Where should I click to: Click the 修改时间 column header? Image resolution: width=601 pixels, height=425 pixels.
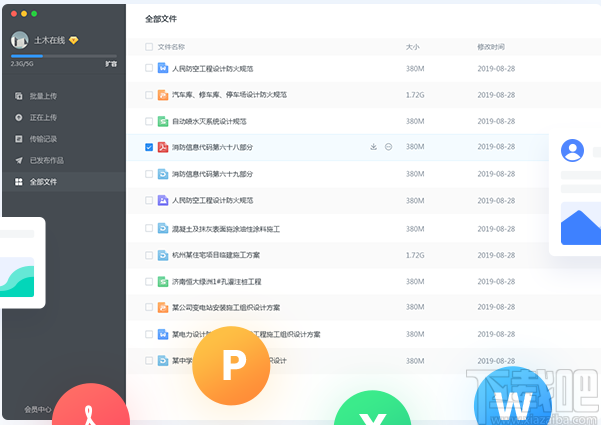491,47
